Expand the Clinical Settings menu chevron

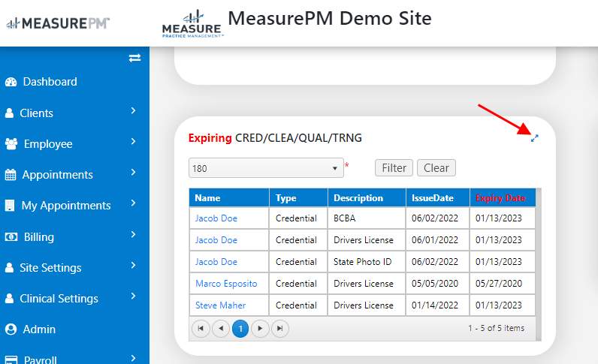133,296
